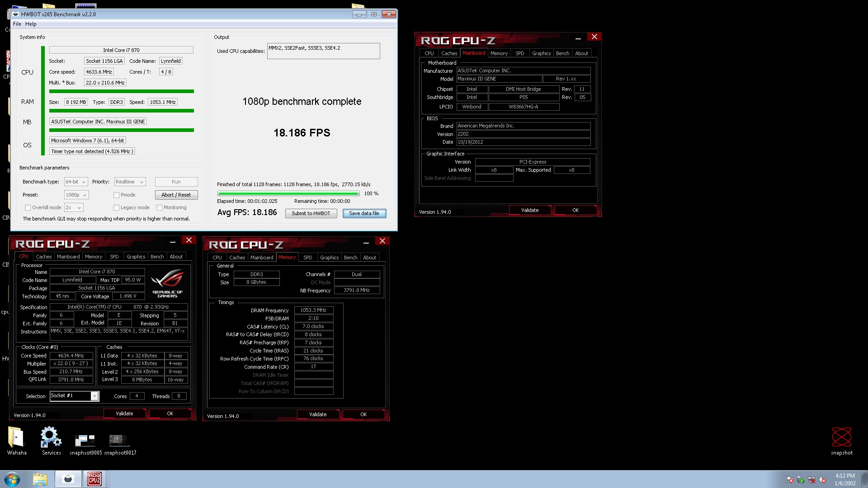868x488 pixels.
Task: Click OK in Memory CPU-Z window
Action: point(363,414)
